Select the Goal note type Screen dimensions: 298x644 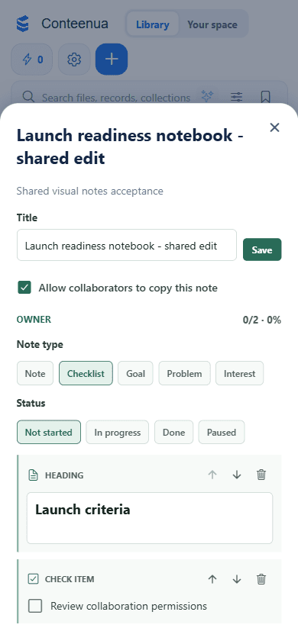[x=136, y=373]
